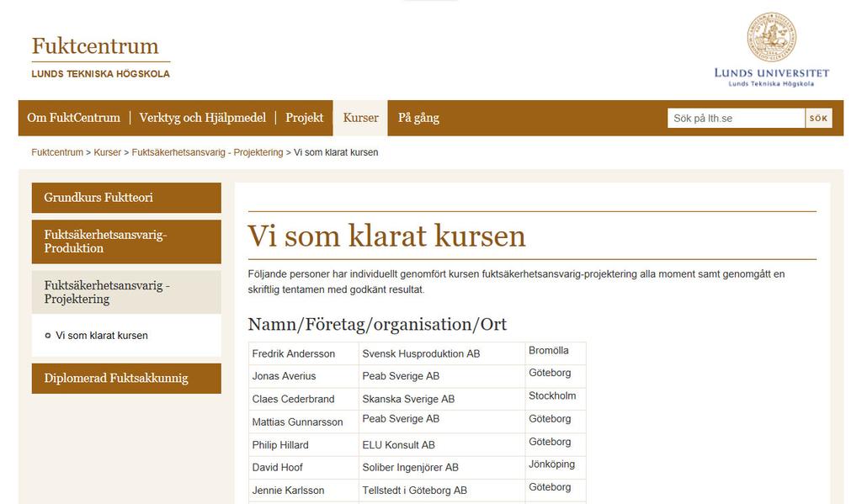Select the Jonas Averius table cell
This screenshot has height=504, width=862.
(303, 376)
